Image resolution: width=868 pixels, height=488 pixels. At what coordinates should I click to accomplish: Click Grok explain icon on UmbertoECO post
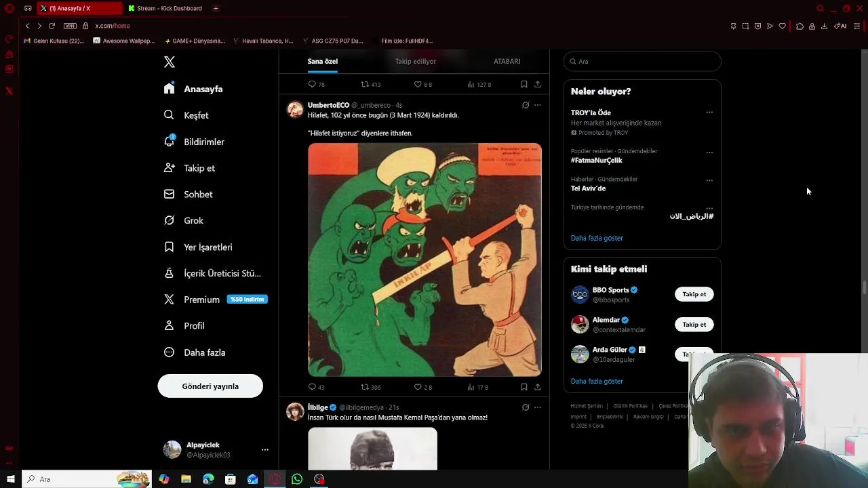pyautogui.click(x=526, y=105)
